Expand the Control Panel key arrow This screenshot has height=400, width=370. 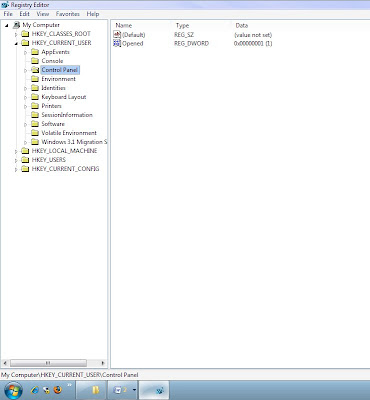click(25, 70)
